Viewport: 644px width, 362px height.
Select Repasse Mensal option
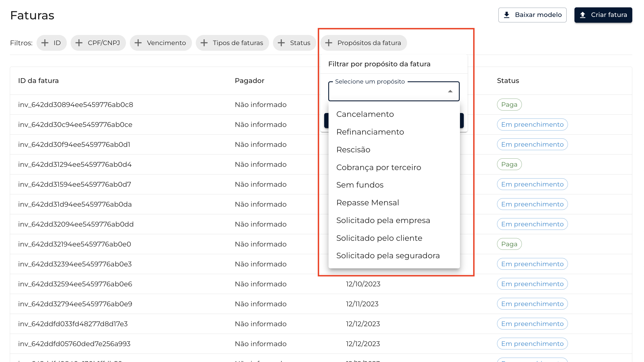(x=368, y=203)
